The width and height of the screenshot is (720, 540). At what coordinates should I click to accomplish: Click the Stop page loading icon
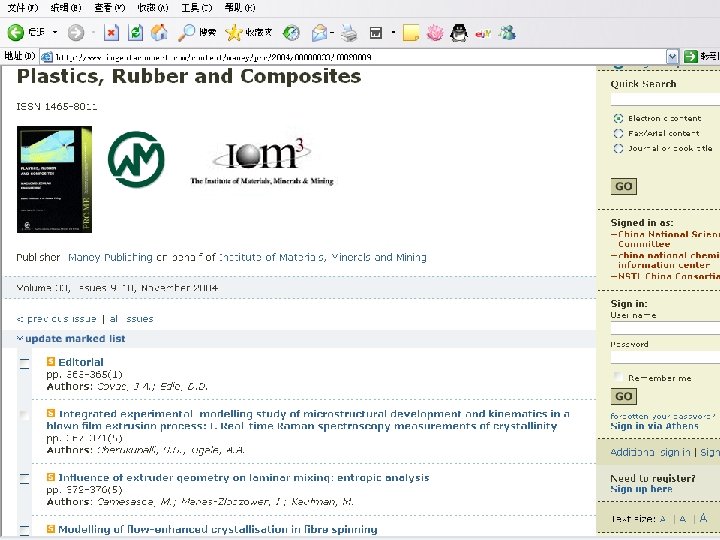[x=111, y=33]
